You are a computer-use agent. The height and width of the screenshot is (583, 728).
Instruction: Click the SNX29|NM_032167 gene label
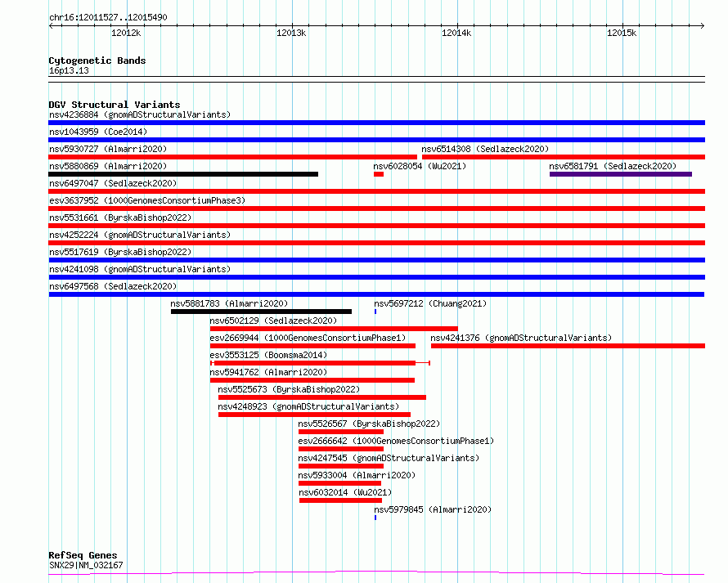pyautogui.click(x=86, y=565)
